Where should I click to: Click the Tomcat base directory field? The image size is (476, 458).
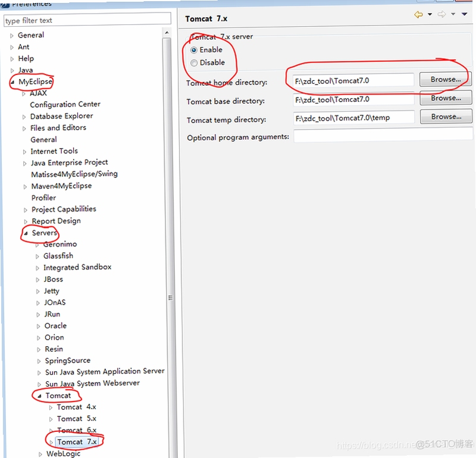click(353, 99)
